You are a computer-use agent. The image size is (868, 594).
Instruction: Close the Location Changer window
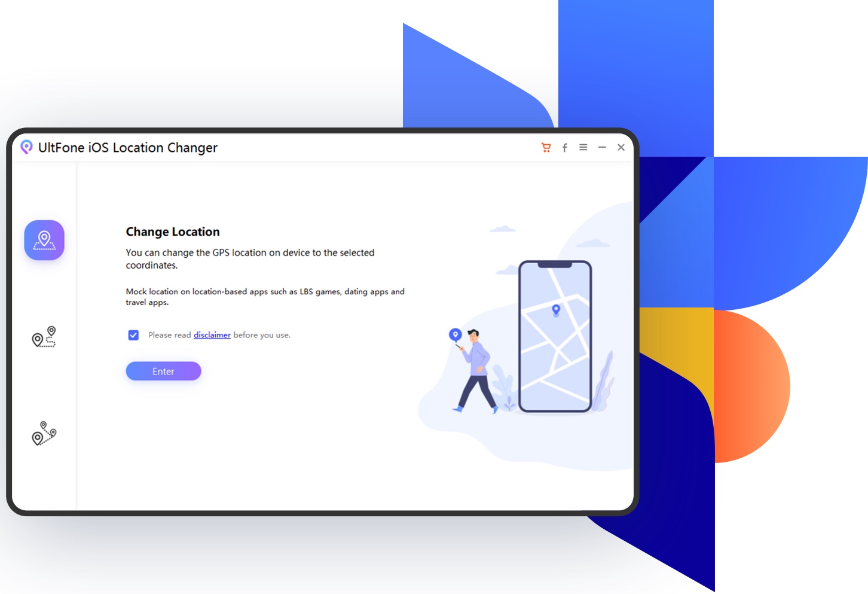tap(621, 147)
